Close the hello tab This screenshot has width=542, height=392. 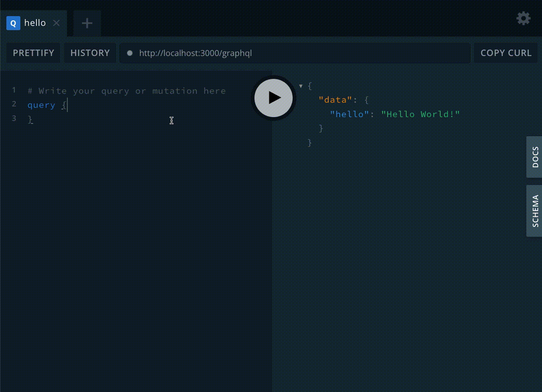[x=56, y=23]
